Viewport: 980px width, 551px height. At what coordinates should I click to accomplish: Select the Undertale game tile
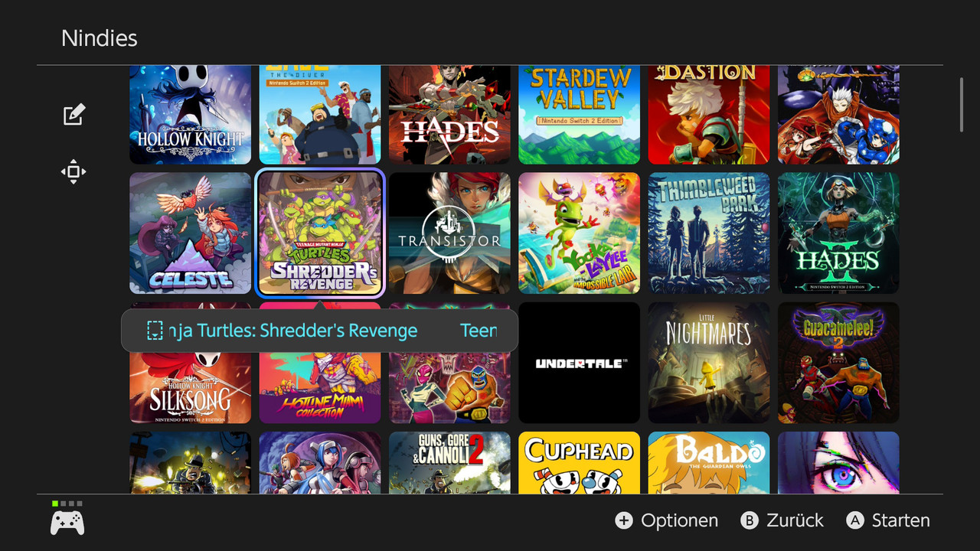[x=580, y=363]
